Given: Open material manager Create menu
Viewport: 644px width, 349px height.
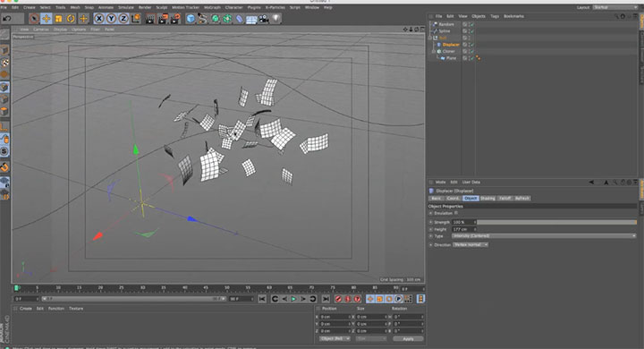Looking at the screenshot, I should (25, 309).
